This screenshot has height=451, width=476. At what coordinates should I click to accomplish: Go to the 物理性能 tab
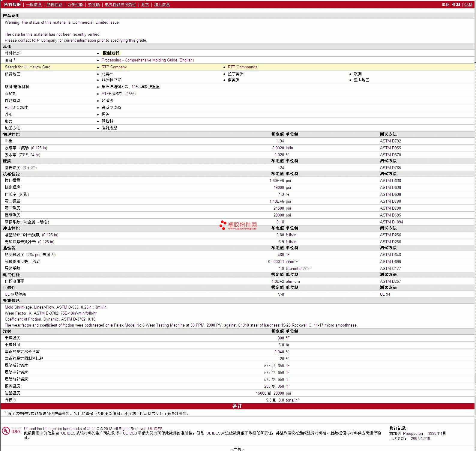54,5
